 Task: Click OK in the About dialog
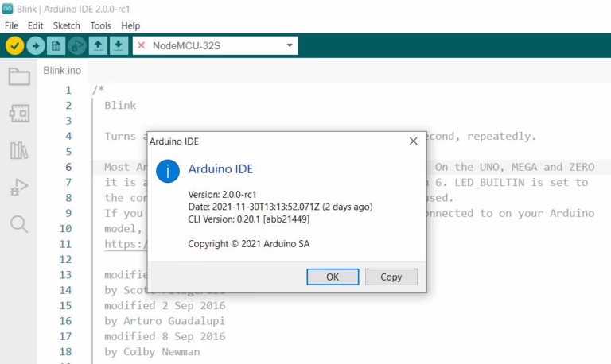pos(332,277)
